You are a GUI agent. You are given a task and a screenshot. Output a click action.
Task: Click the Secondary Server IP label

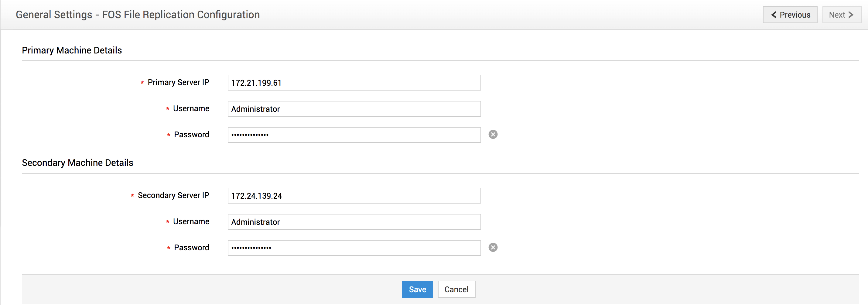tap(173, 195)
